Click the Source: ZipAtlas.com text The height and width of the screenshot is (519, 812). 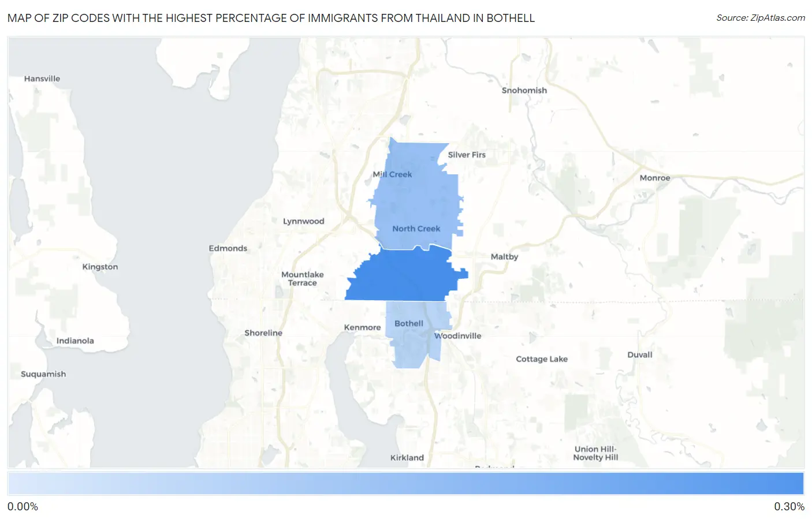[761, 18]
